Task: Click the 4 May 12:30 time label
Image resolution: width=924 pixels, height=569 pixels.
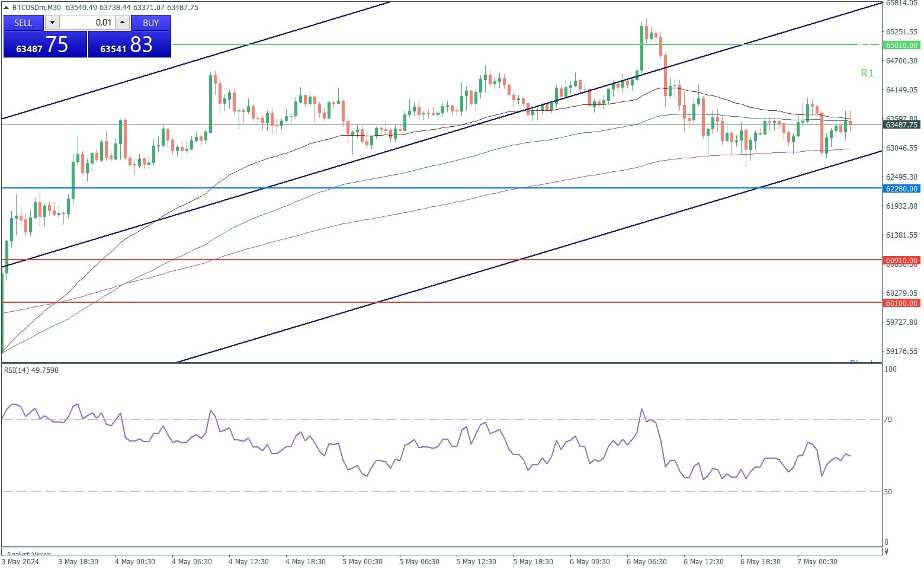Action: click(x=249, y=562)
